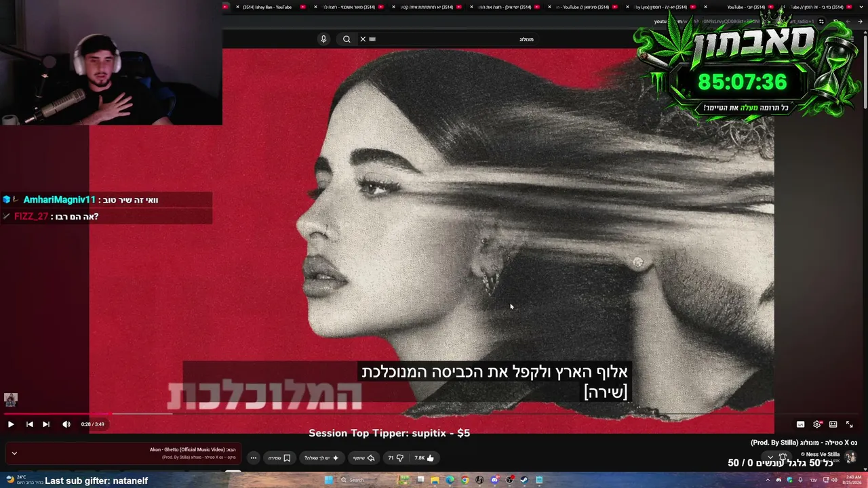Clear the YouTube search box text
The width and height of the screenshot is (868, 488).
[x=363, y=39]
